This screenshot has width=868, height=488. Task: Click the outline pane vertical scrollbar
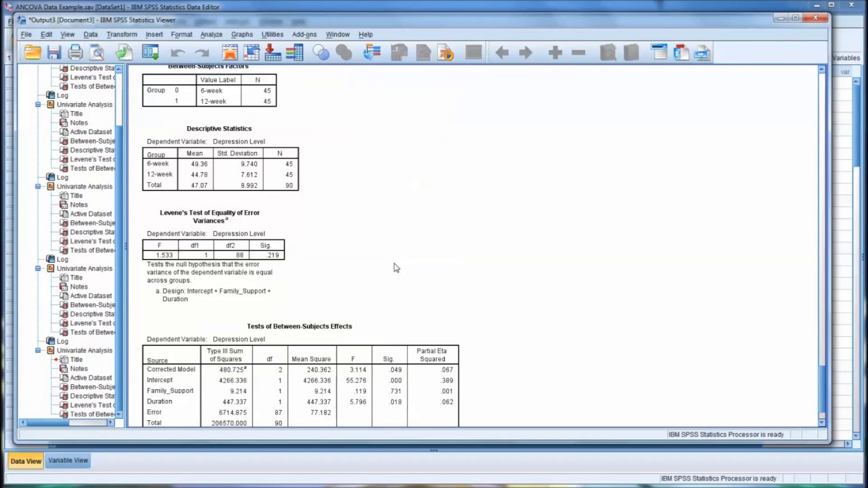(119, 241)
